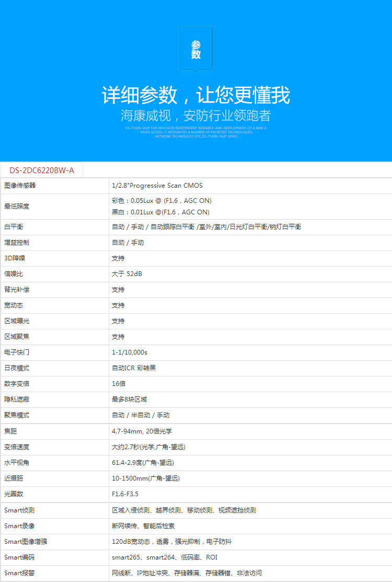Screen dimensions: 392x582
Task: Select the Smart侦测 row label
Action: [19, 510]
